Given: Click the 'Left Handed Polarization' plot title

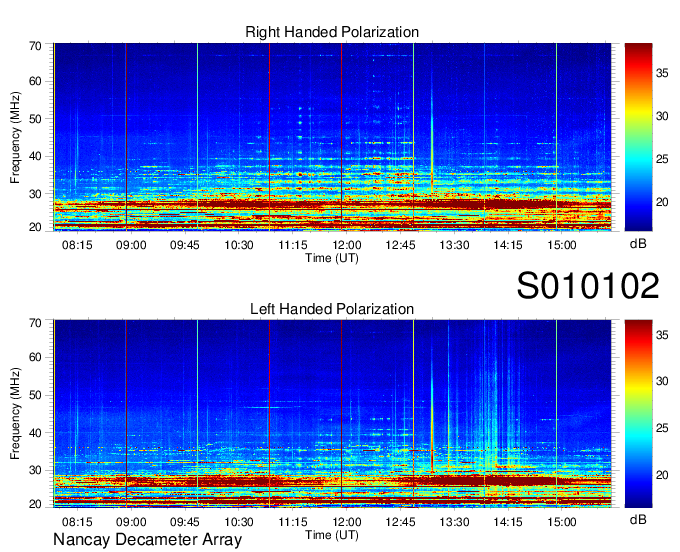Looking at the screenshot, I should pyautogui.click(x=332, y=309).
